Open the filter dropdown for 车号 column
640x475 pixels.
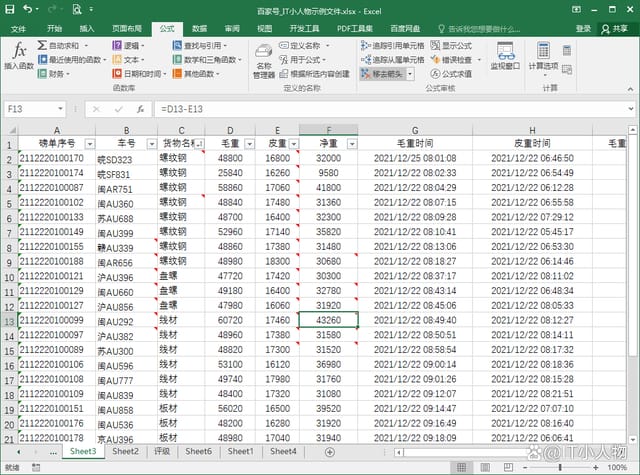click(x=151, y=144)
